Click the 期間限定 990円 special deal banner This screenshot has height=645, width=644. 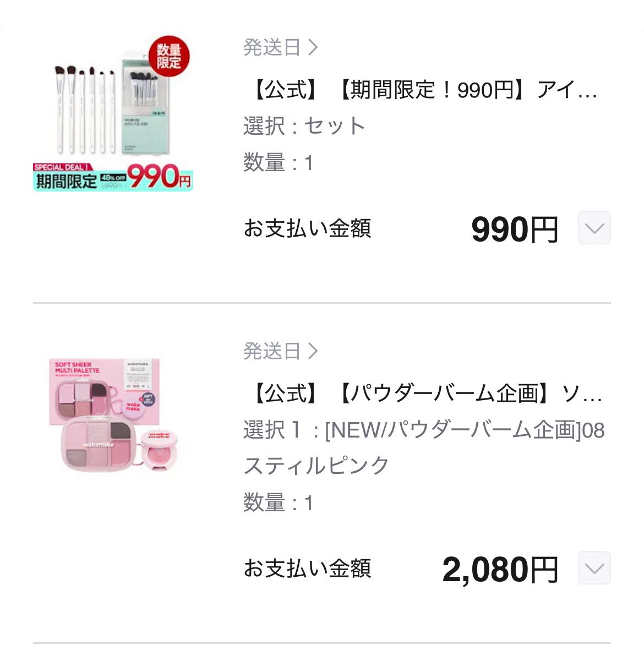pos(113,177)
